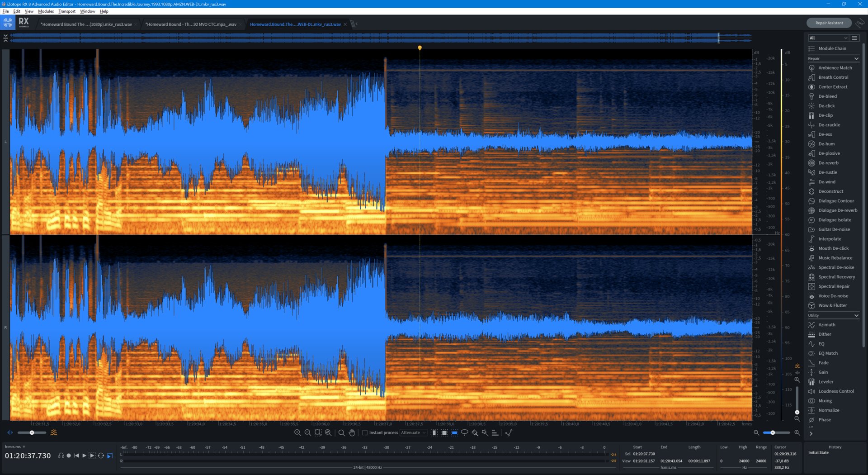The width and height of the screenshot is (868, 475).
Task: Open the module filter All dropdown
Action: point(828,38)
